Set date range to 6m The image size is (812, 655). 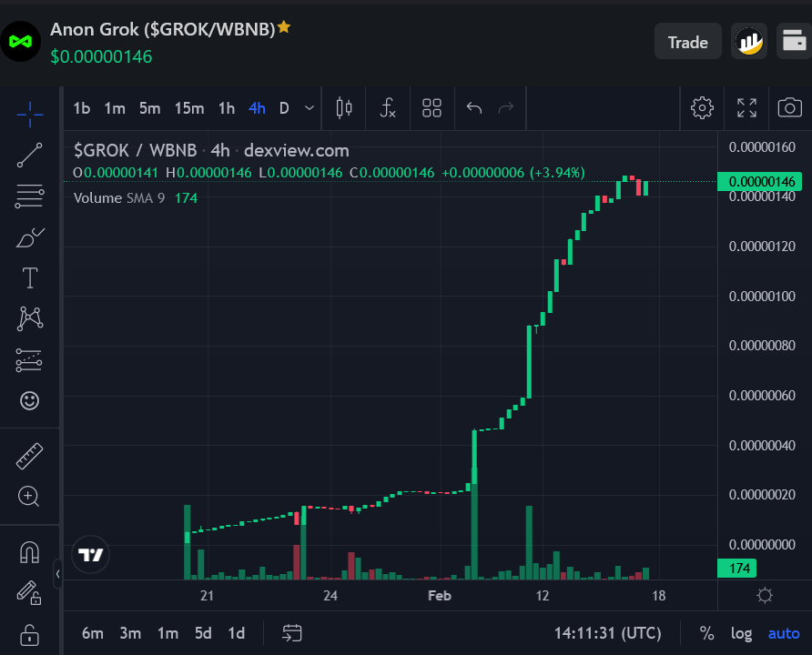pyautogui.click(x=93, y=633)
